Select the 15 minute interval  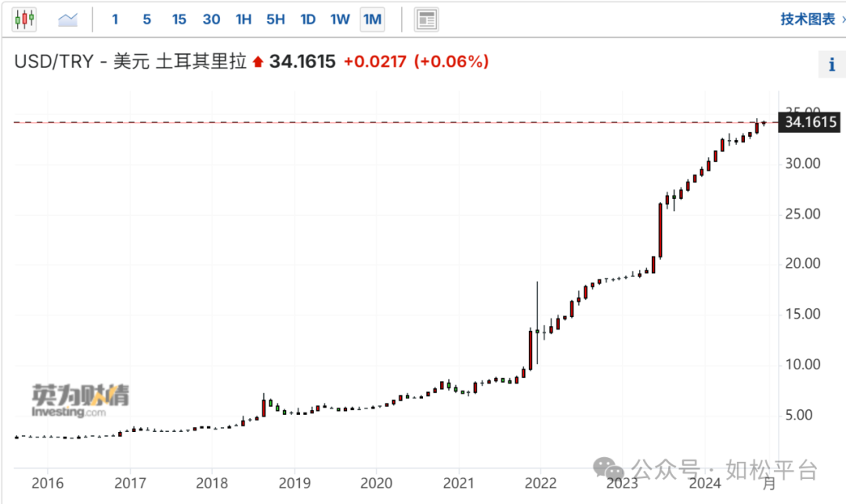coord(179,20)
